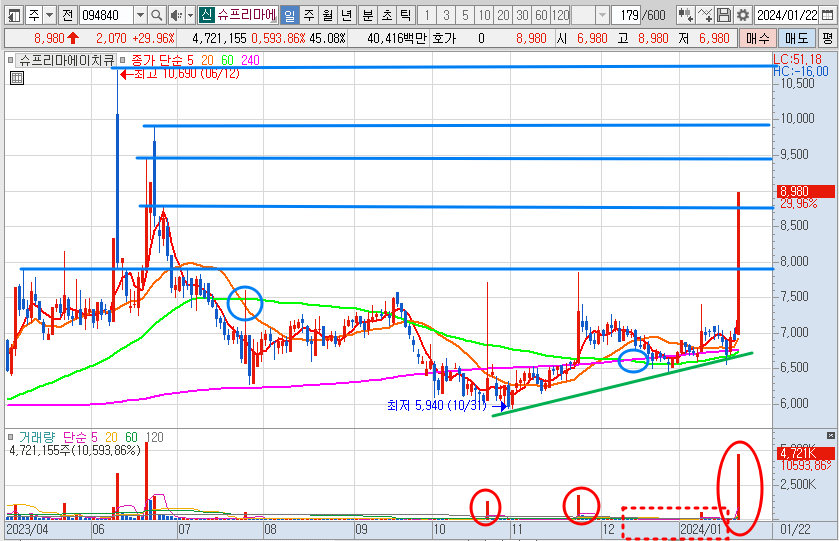Click the 거래량 volume indicator label

click(37, 437)
